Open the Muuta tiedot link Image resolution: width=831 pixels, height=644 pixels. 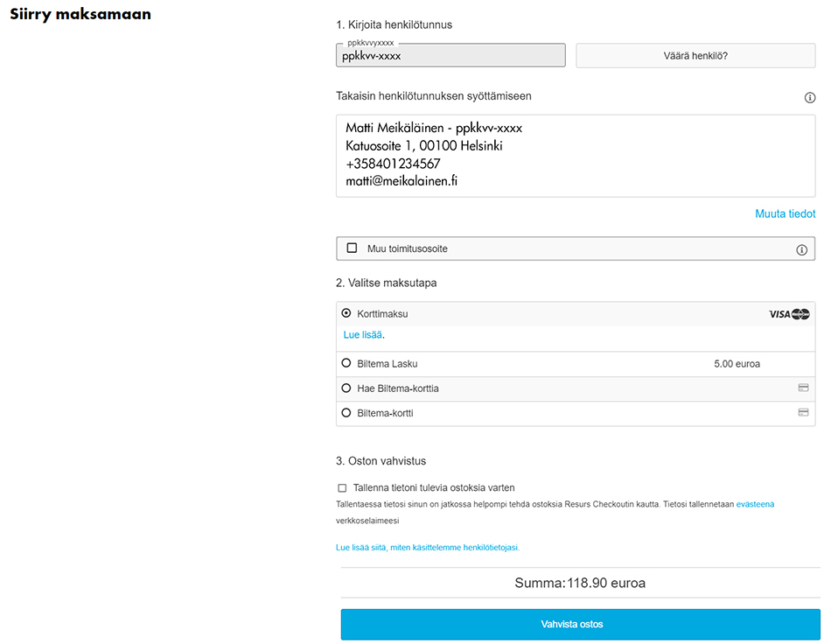point(785,213)
